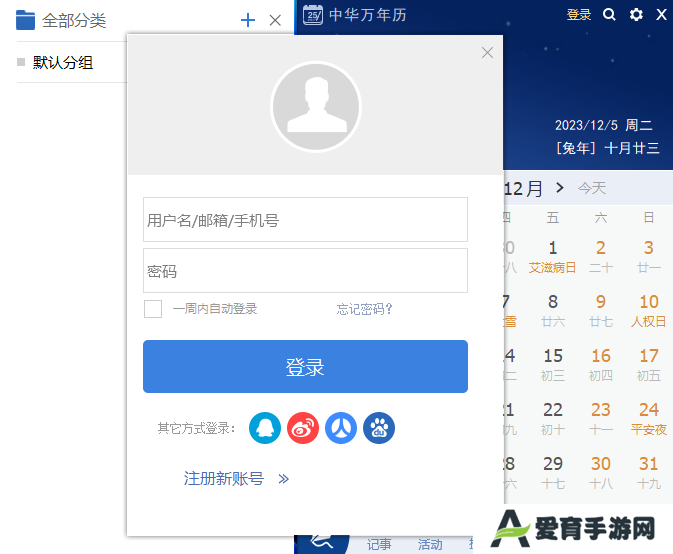This screenshot has width=673, height=554.
Task: Open the settings gear in the calendar header
Action: coord(636,15)
